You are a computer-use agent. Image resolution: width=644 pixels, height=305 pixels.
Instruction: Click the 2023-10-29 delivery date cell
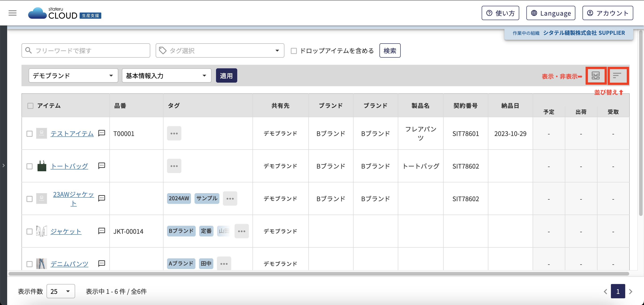(x=510, y=134)
